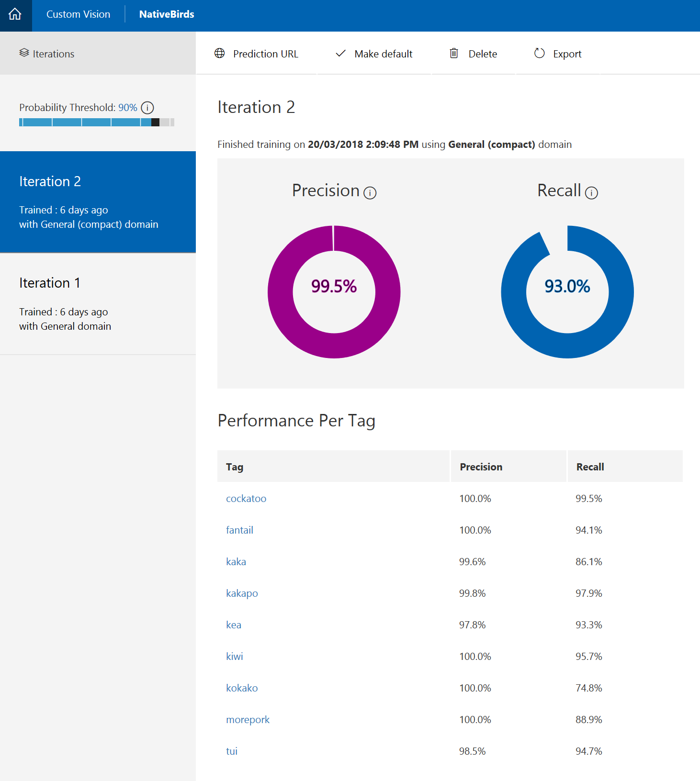Image resolution: width=700 pixels, height=781 pixels.
Task: Click the Export circular arrow icon
Action: [540, 53]
